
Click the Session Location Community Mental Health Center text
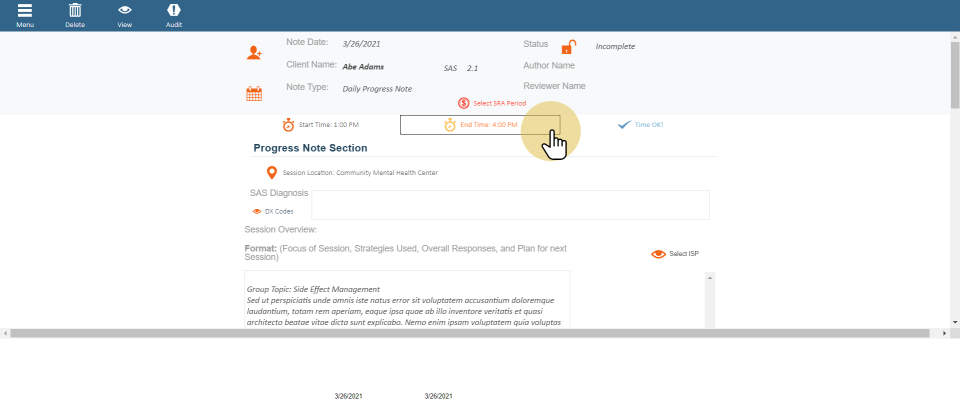point(360,173)
